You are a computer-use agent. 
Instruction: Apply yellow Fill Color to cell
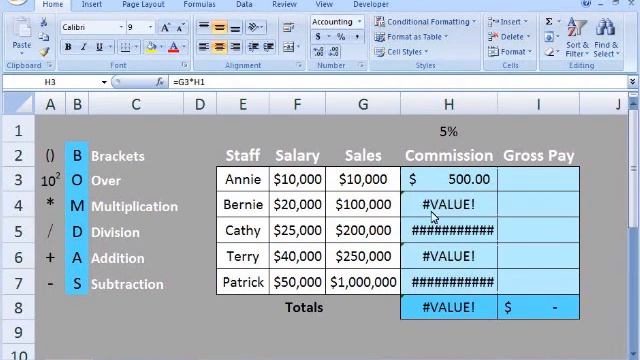(x=151, y=47)
